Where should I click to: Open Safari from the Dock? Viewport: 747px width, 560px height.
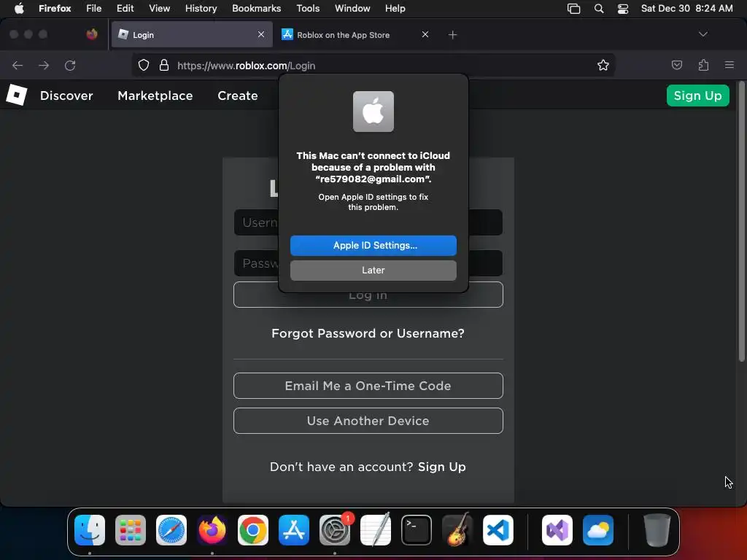click(x=171, y=530)
